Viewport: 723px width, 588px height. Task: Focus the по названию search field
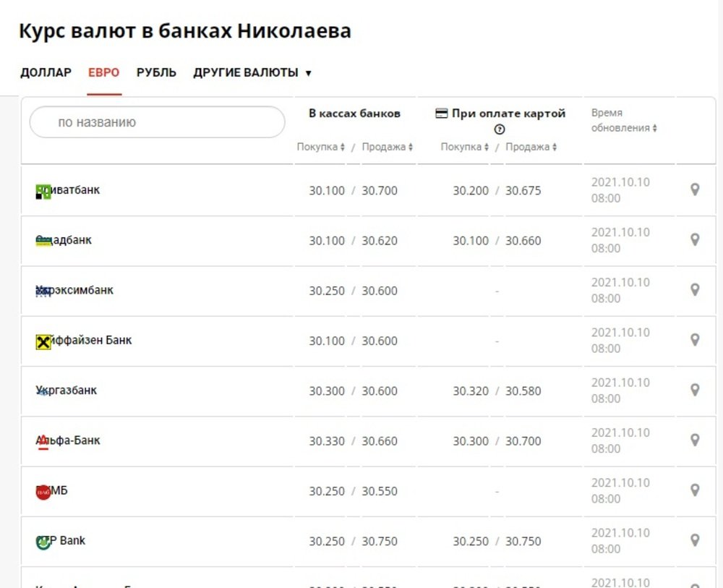(x=157, y=122)
